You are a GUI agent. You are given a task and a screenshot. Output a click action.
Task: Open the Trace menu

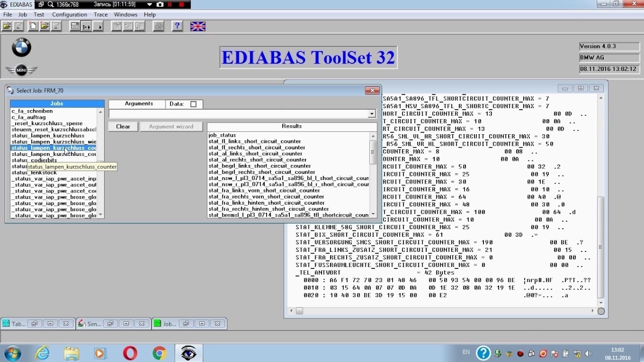click(101, 15)
